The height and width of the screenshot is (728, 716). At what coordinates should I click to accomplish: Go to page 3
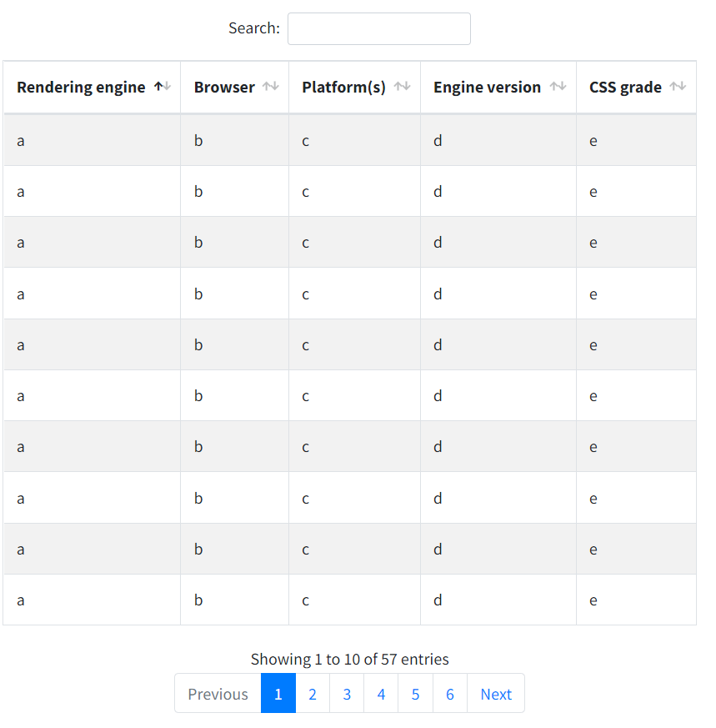click(347, 694)
